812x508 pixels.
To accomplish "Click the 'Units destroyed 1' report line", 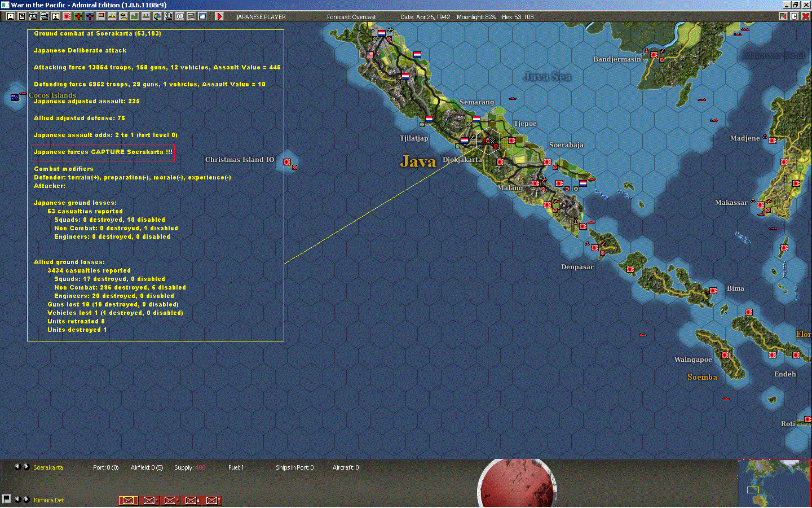I will click(77, 330).
